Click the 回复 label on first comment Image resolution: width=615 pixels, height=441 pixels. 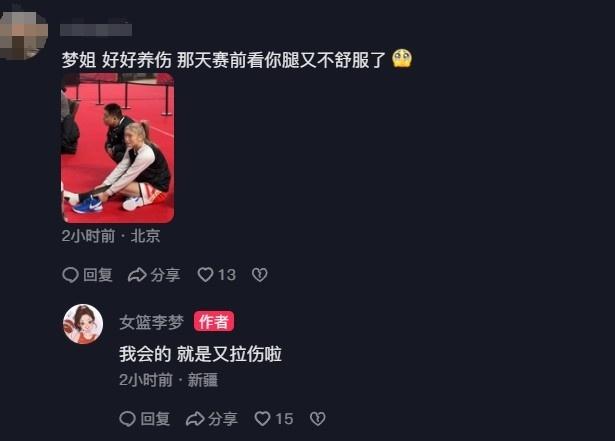coord(98,275)
